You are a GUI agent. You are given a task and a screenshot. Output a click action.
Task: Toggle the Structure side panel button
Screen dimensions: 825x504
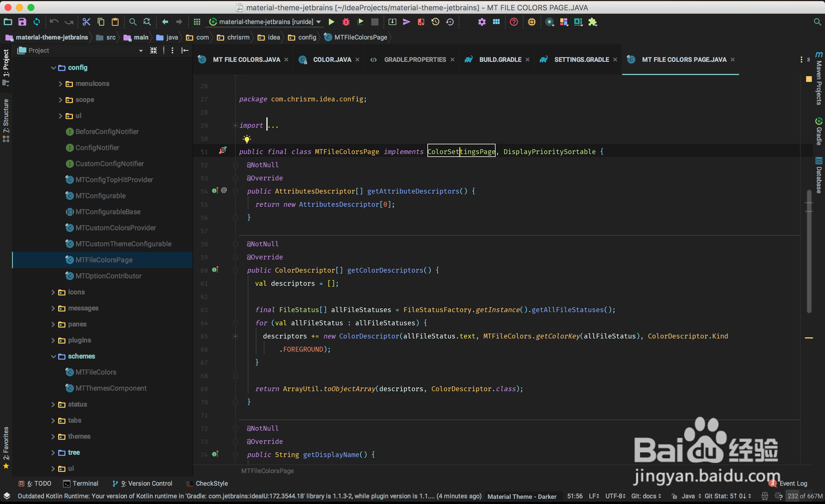click(x=6, y=120)
